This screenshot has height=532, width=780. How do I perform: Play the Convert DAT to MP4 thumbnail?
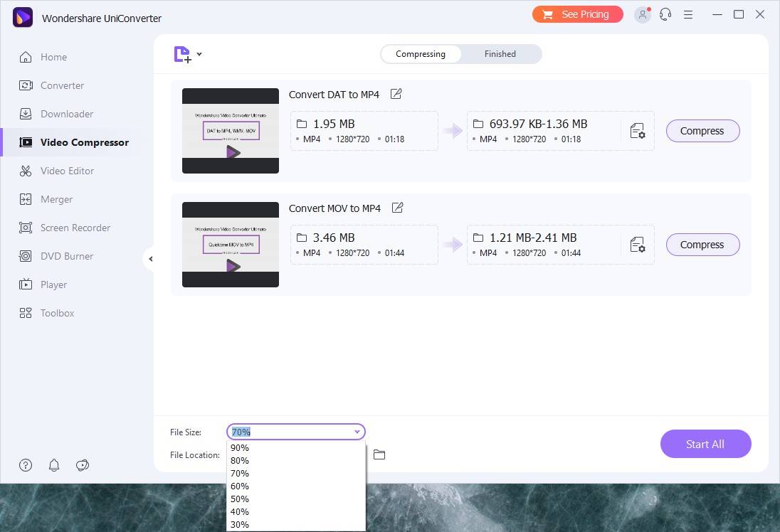coord(233,152)
